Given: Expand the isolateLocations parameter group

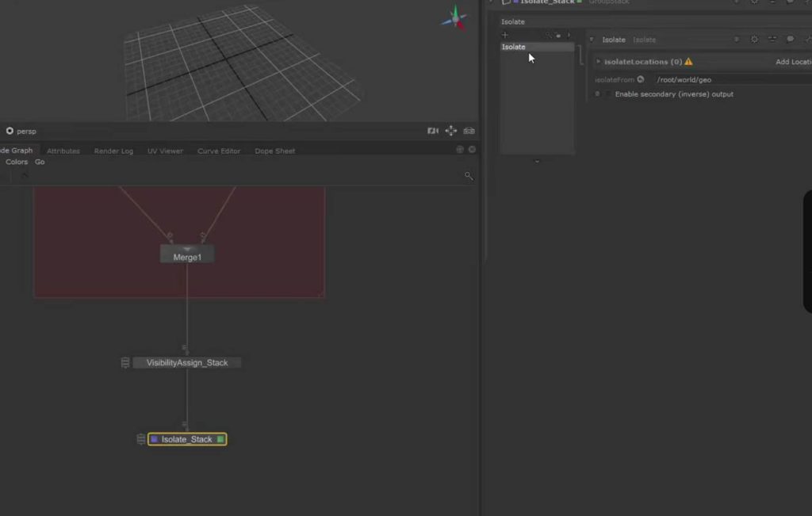Looking at the screenshot, I should 599,62.
